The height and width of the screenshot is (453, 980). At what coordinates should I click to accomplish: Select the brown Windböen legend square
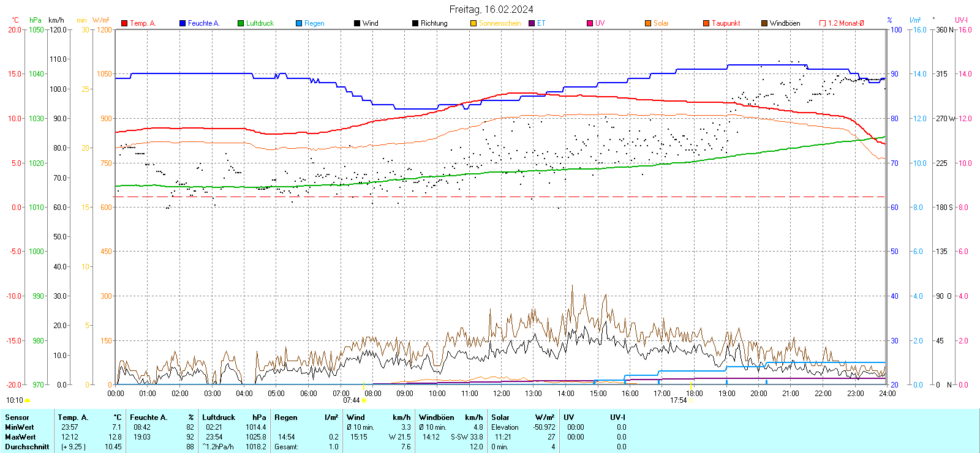[x=764, y=23]
